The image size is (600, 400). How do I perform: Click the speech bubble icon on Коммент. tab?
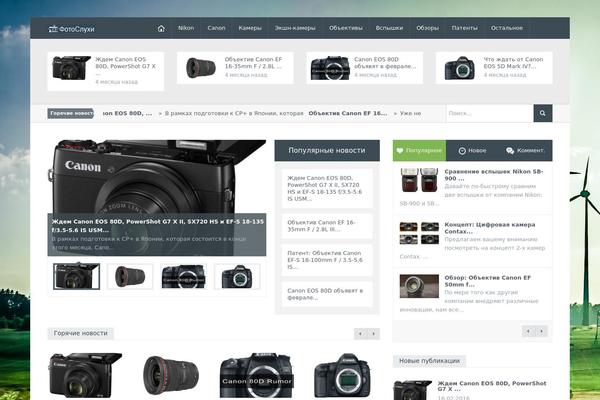510,151
